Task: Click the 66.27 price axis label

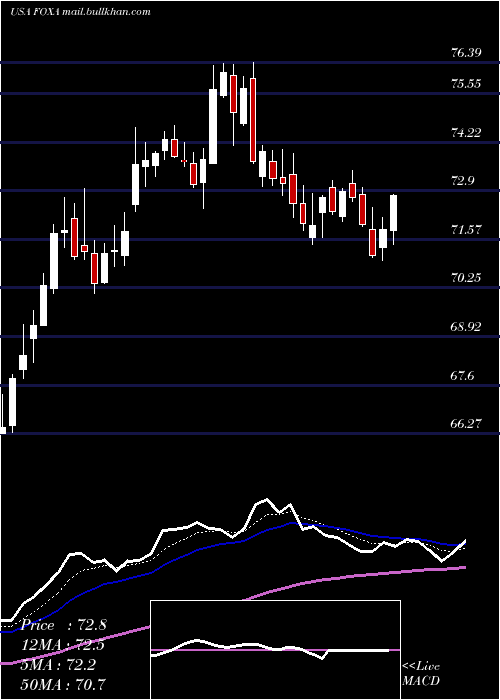Action: click(x=466, y=423)
